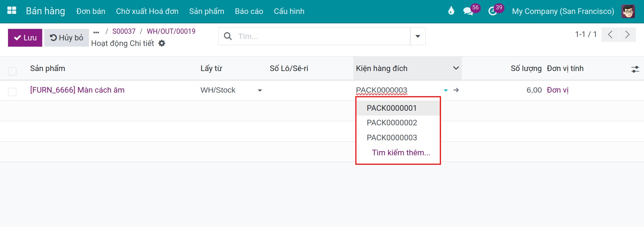This screenshot has height=227, width=644.
Task: Click the water drop debug icon
Action: (451, 11)
